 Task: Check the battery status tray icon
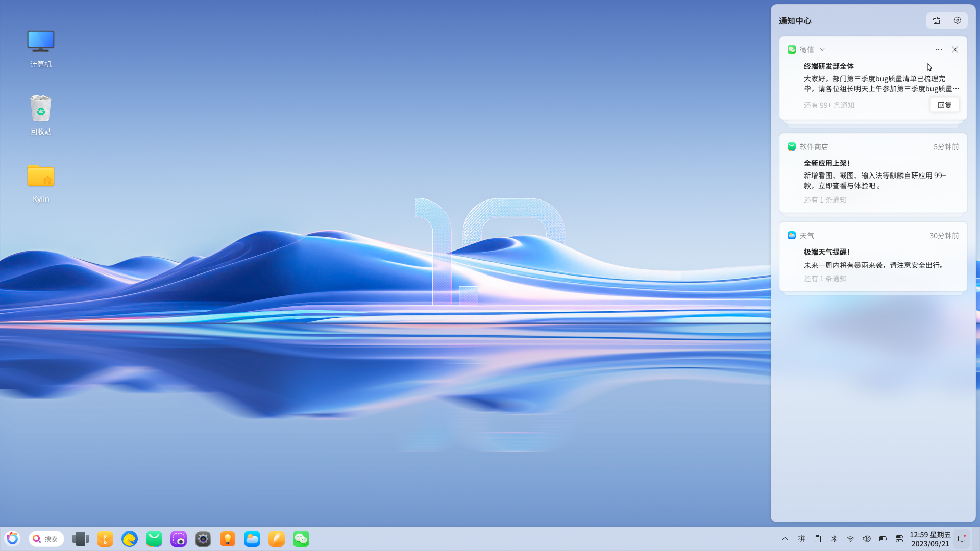(883, 539)
